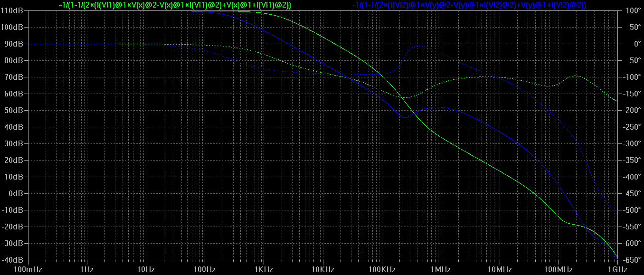Click the 110dB magnitude axis label
Viewport: 644px width, 275px height.
pos(11,10)
